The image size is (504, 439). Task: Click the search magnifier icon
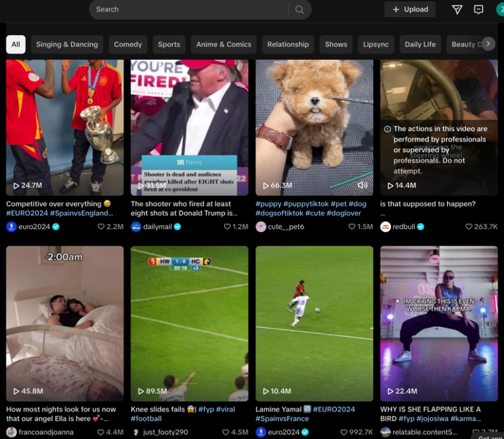(299, 10)
